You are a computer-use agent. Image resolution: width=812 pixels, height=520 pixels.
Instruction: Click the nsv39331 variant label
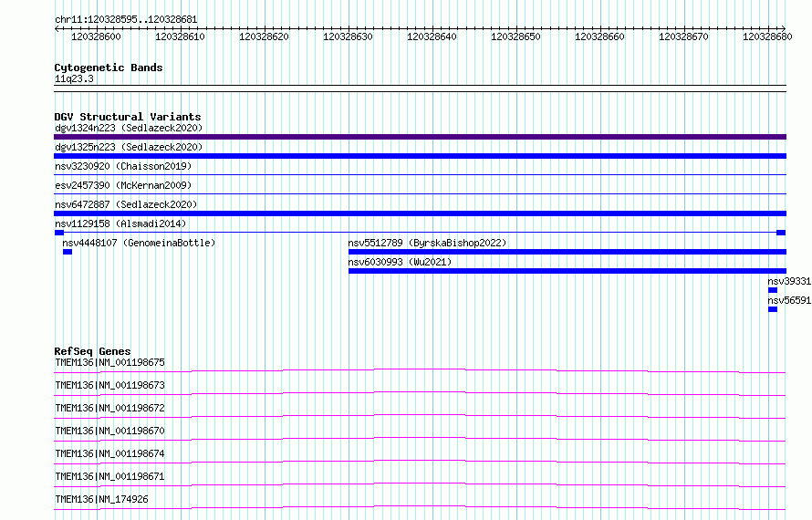pyautogui.click(x=789, y=281)
